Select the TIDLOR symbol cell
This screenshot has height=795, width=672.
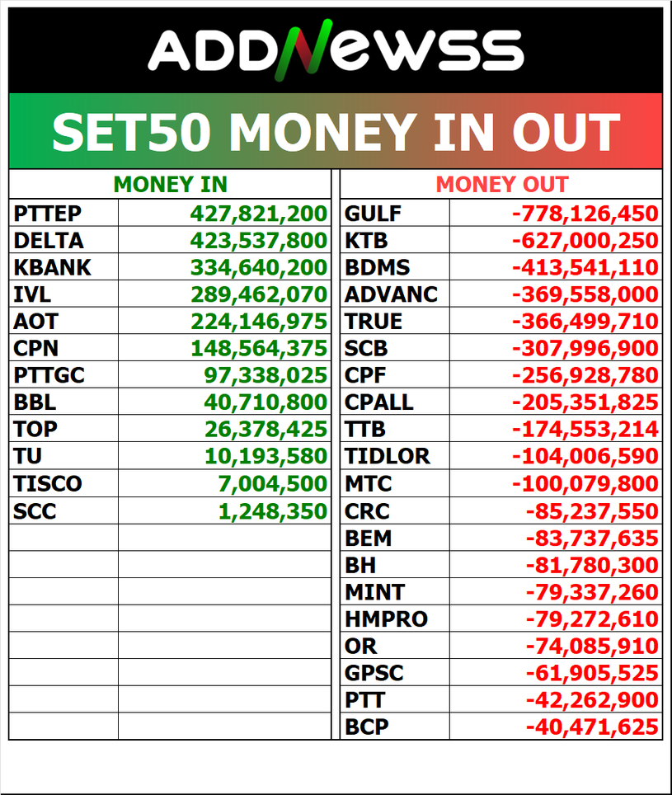coord(387,456)
